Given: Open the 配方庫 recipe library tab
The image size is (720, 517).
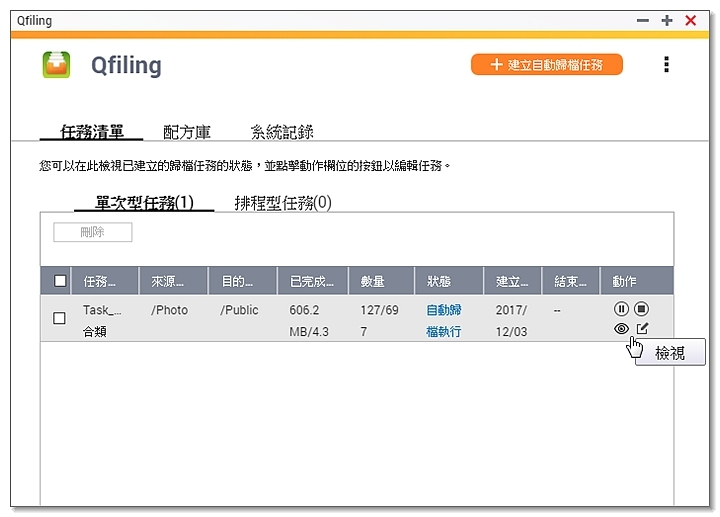Looking at the screenshot, I should click(x=187, y=132).
